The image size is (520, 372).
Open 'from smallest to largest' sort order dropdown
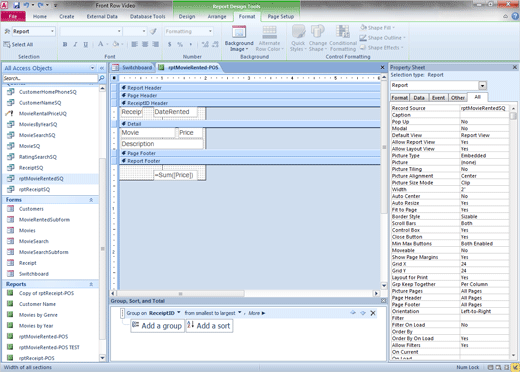tap(239, 313)
